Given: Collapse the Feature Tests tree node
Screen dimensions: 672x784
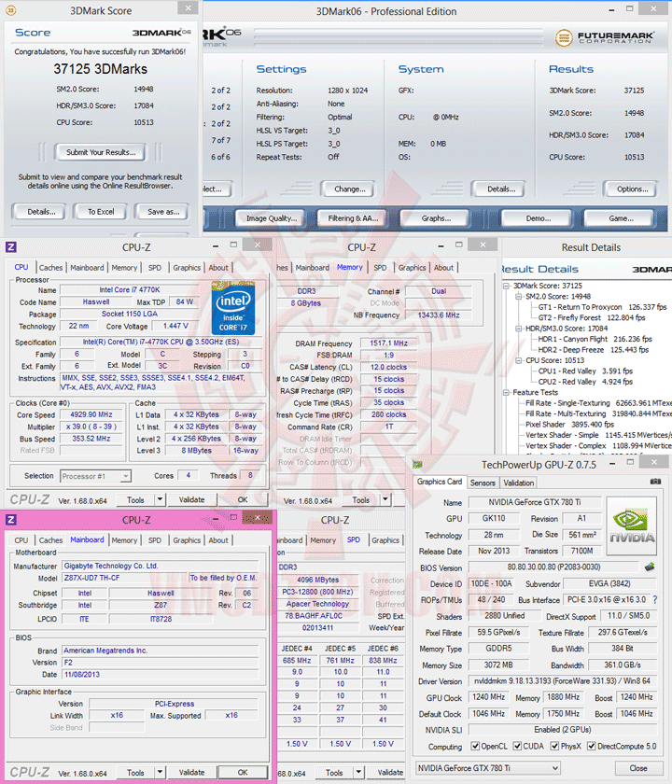Looking at the screenshot, I should (506, 393).
